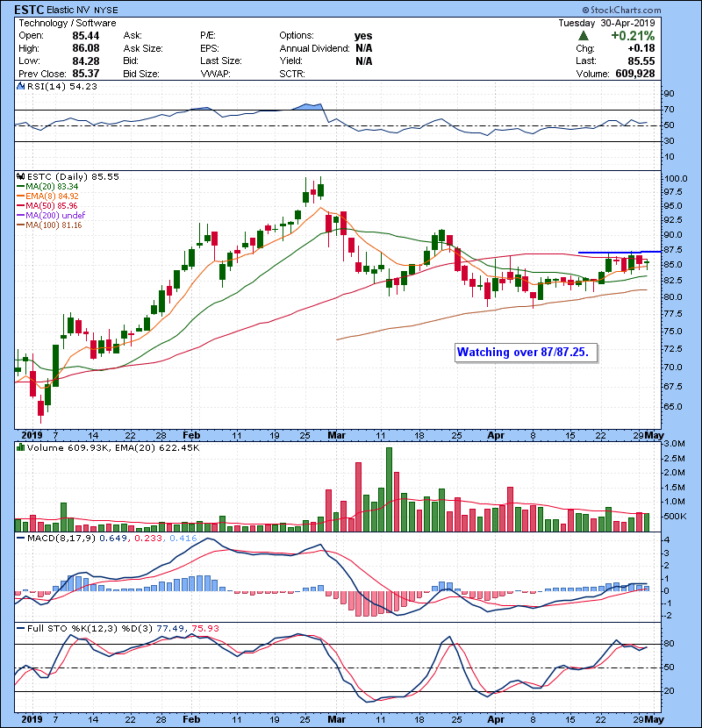Click the EMA(8) 84.92 legend entry
702x728 pixels.
click(47, 196)
